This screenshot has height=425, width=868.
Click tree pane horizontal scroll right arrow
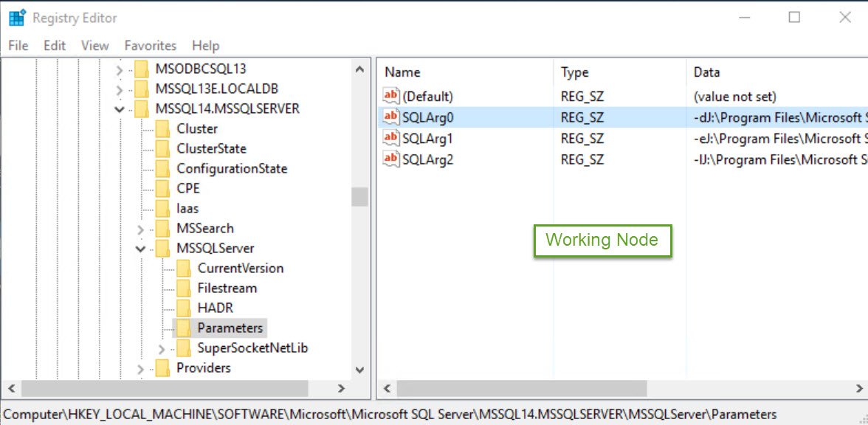tap(342, 388)
